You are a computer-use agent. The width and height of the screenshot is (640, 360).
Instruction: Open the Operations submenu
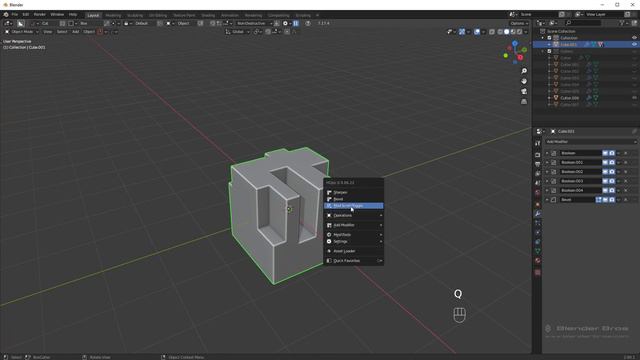(x=353, y=215)
